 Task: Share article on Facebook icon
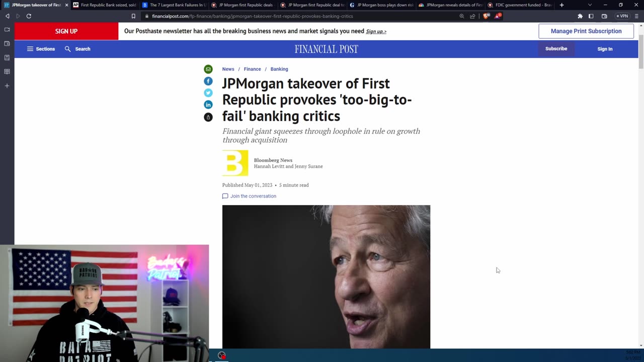pos(208,81)
